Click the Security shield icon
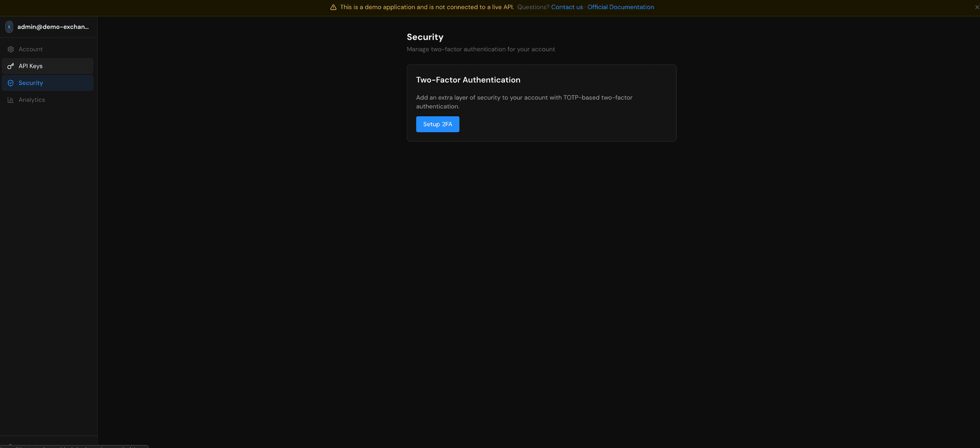The image size is (980, 448). [11, 83]
